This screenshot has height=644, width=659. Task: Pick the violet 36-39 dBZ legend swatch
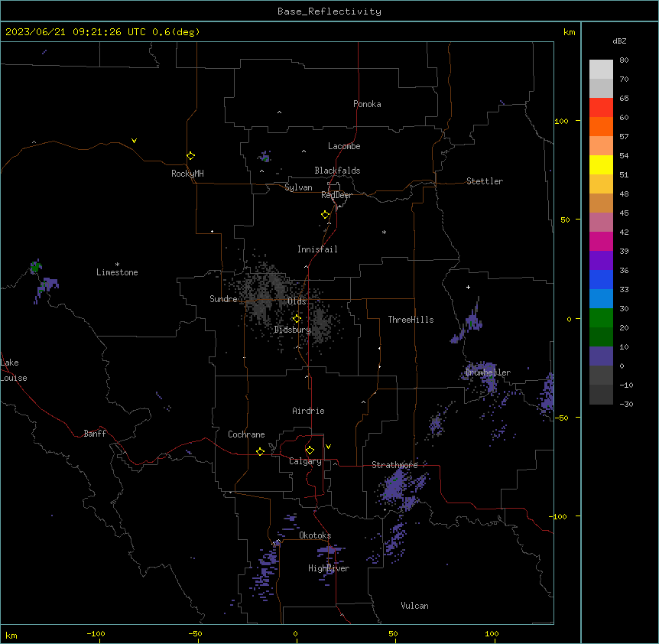click(601, 261)
